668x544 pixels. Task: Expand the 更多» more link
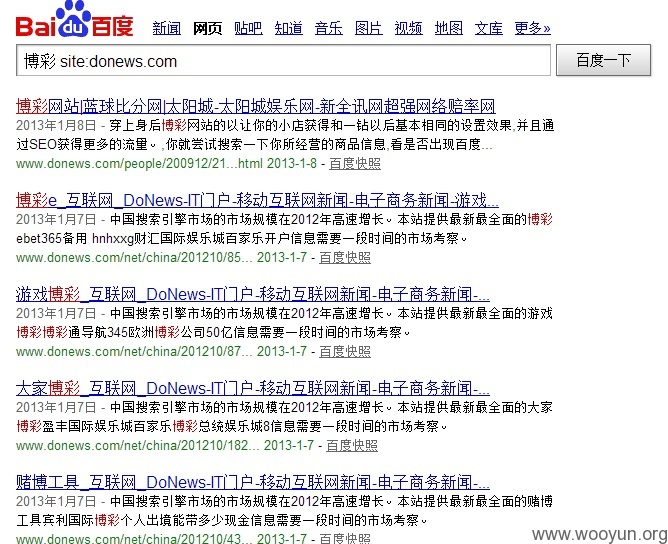[x=533, y=29]
